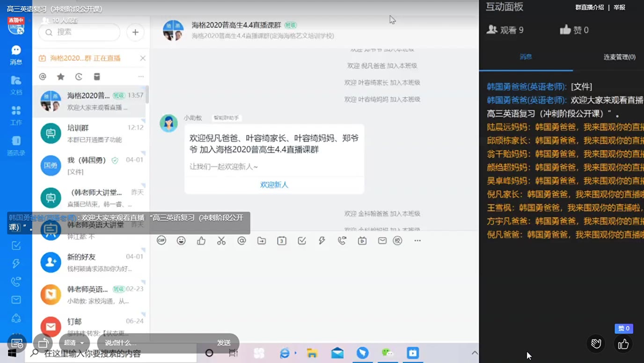Open the calendar schedule icon in chat toolbar
644x363 pixels.
click(281, 240)
